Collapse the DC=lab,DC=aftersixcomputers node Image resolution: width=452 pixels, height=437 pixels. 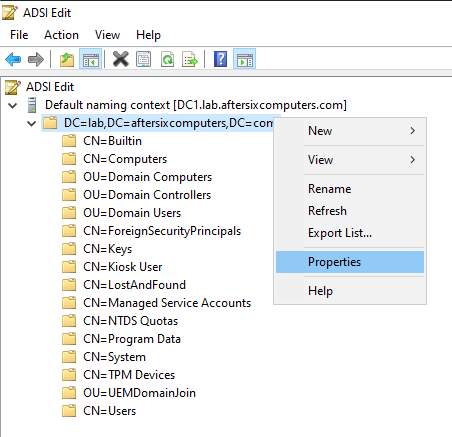pos(32,124)
